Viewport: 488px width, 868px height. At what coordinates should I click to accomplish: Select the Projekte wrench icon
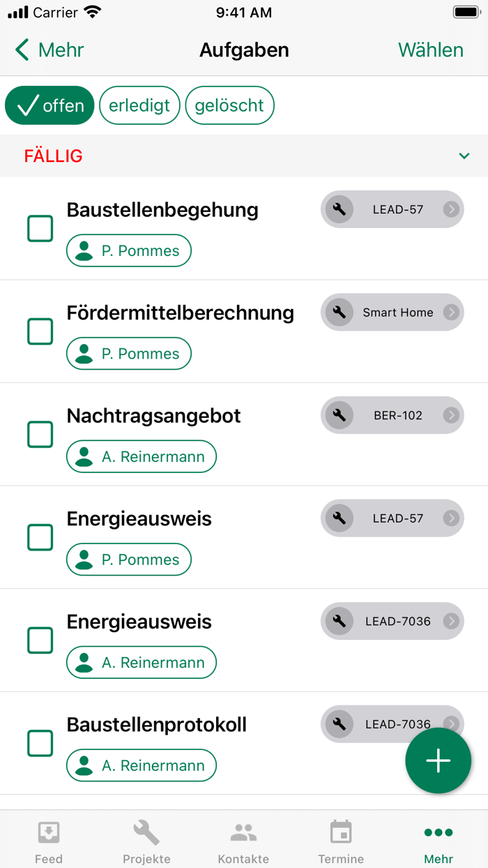pos(146,832)
